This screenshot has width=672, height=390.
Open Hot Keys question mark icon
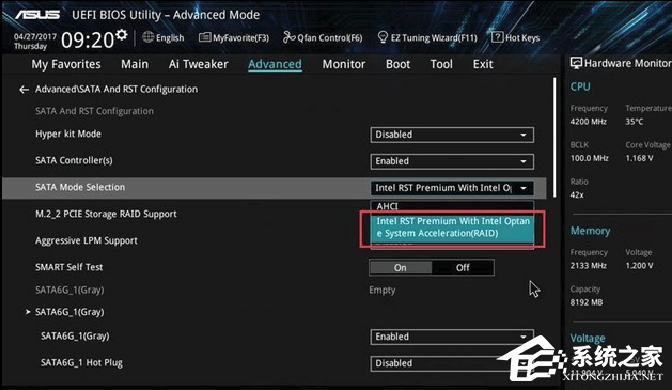pyautogui.click(x=497, y=38)
